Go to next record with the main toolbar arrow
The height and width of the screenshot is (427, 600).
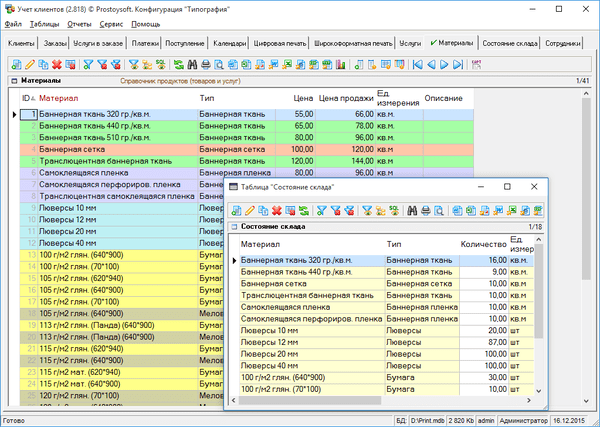[444, 65]
